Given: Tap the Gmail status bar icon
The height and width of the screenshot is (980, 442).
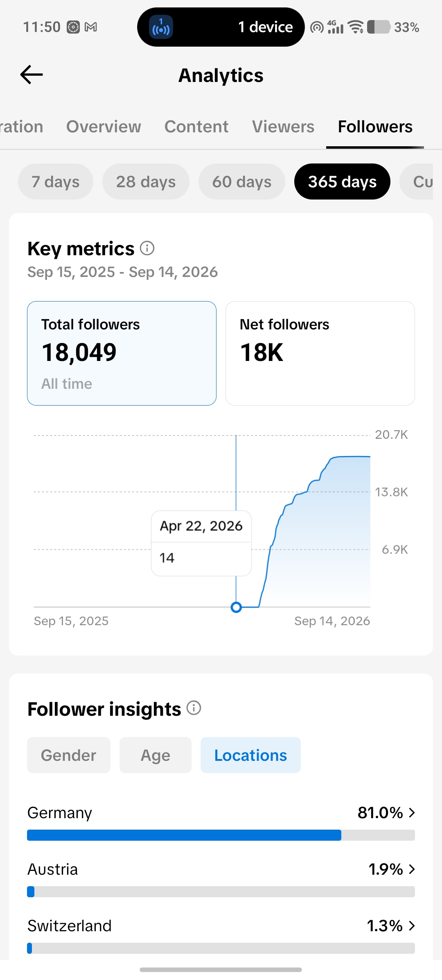Looking at the screenshot, I should [x=90, y=27].
